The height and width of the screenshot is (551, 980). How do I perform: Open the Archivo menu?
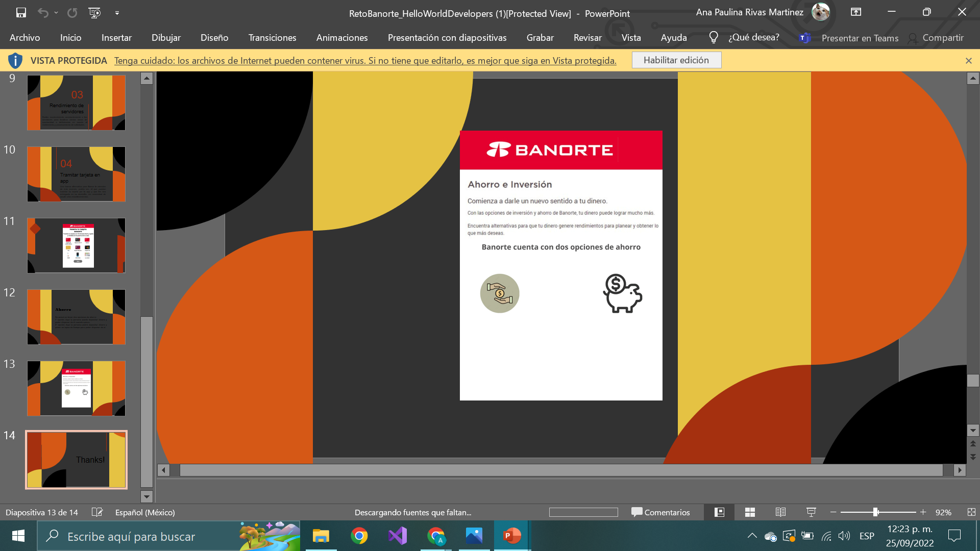(x=24, y=38)
